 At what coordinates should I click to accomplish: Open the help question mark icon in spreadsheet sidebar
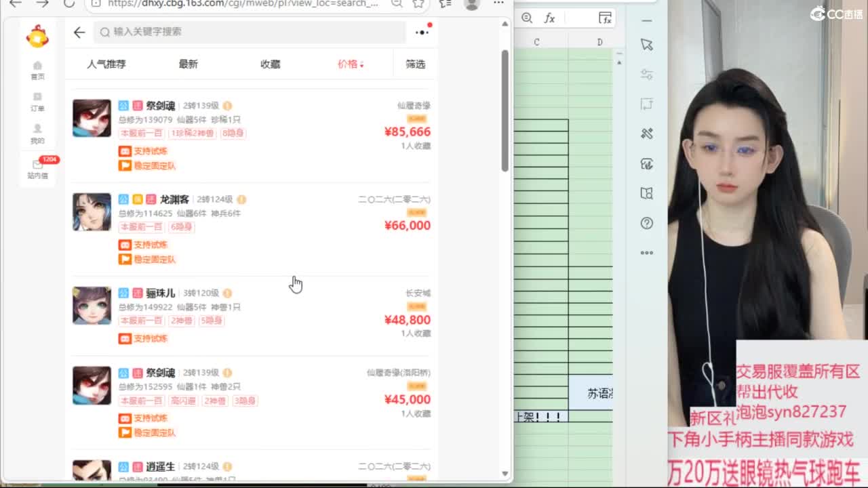646,223
